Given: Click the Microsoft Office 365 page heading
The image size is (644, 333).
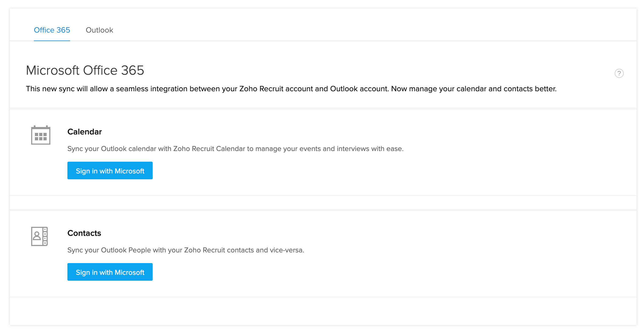Looking at the screenshot, I should [85, 70].
